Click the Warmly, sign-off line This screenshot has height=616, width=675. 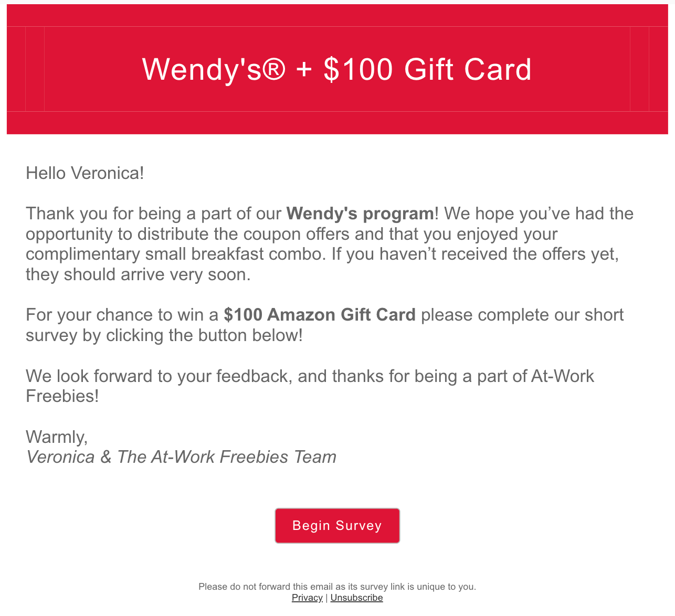tap(57, 437)
